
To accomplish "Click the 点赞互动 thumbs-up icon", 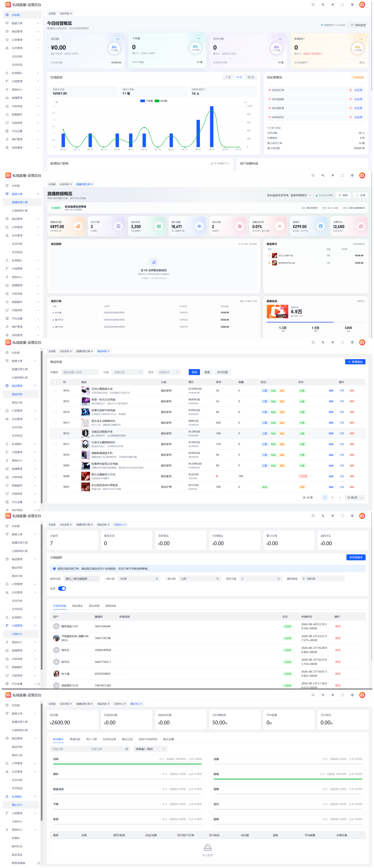I will pos(361,226).
